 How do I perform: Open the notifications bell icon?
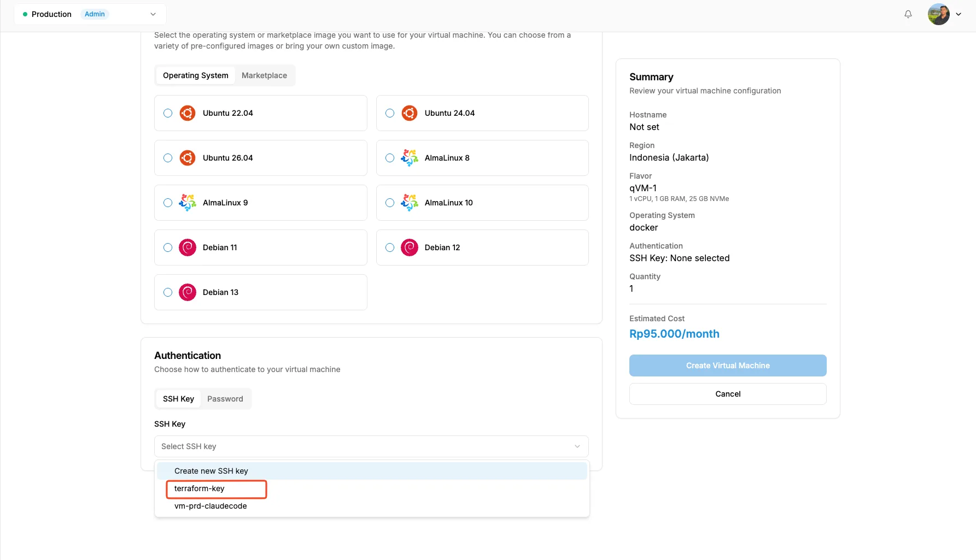(908, 14)
